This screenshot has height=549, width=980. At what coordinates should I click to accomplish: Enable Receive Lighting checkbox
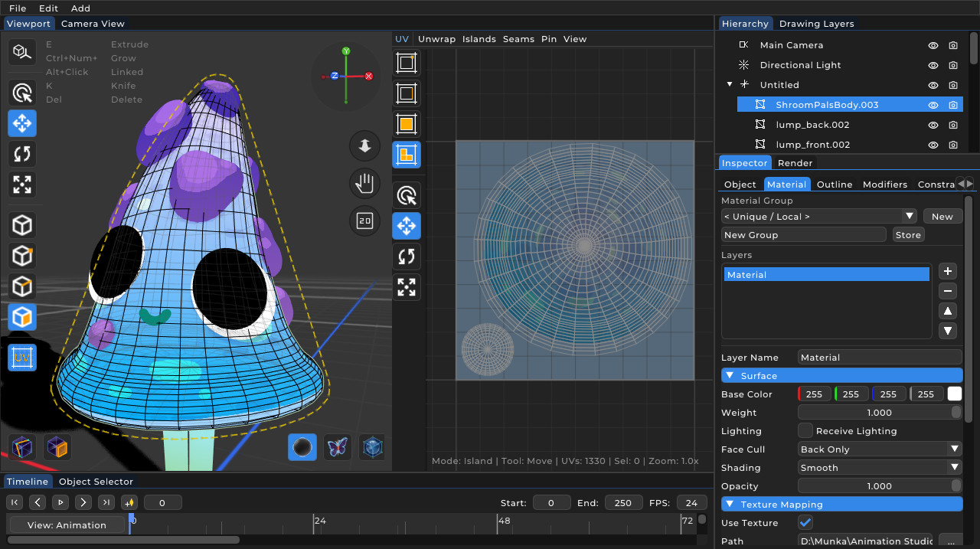tap(805, 430)
